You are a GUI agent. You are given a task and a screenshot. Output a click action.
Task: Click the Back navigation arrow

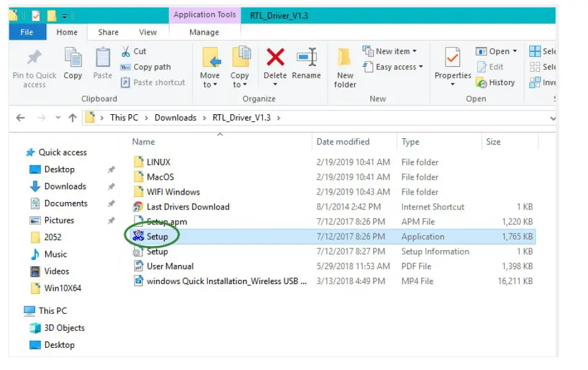(20, 118)
